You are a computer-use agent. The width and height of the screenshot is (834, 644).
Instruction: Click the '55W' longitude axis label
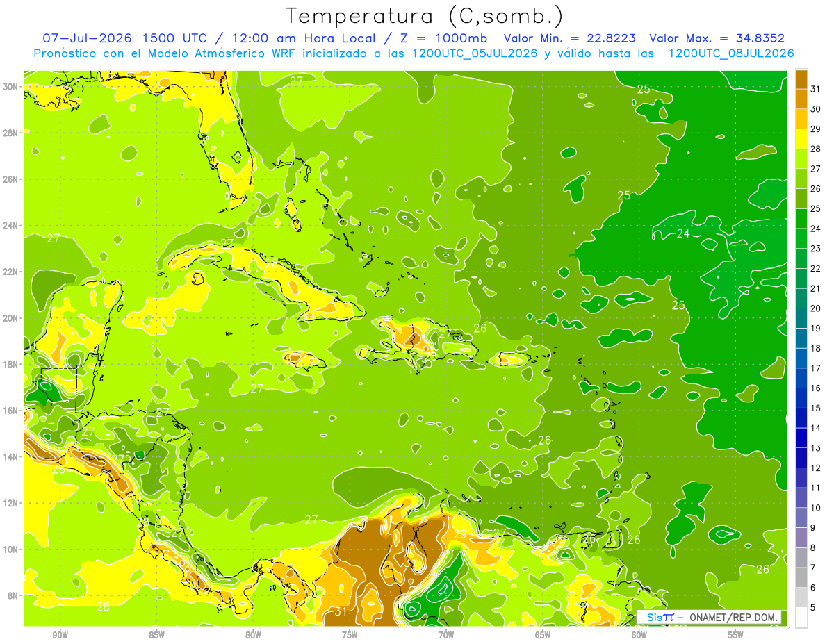pos(736,635)
